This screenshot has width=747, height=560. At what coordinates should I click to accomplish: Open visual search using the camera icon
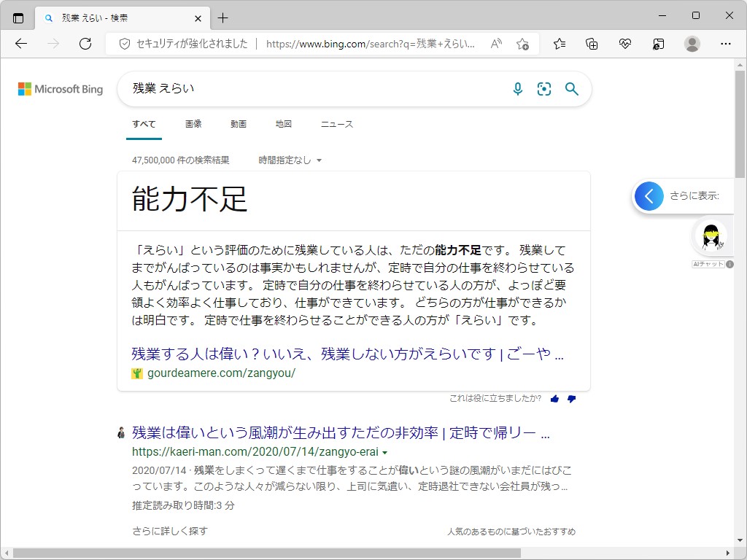544,89
